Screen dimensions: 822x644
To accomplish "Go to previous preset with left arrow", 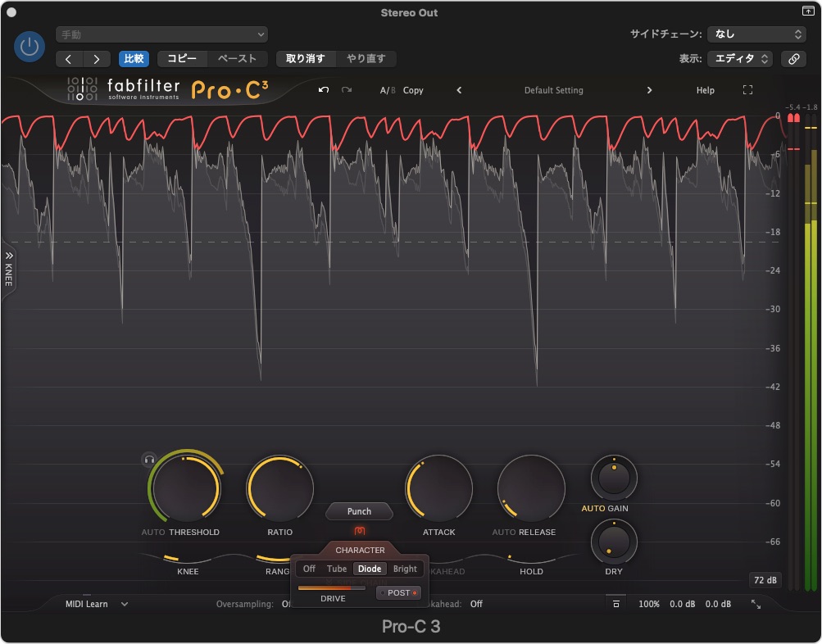I will click(x=459, y=90).
